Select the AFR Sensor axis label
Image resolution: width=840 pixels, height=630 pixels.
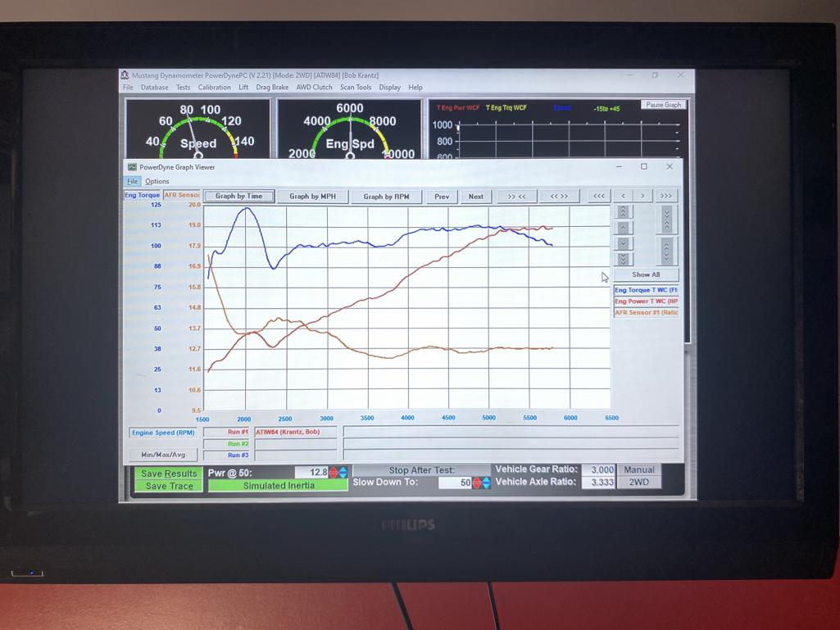pos(182,196)
